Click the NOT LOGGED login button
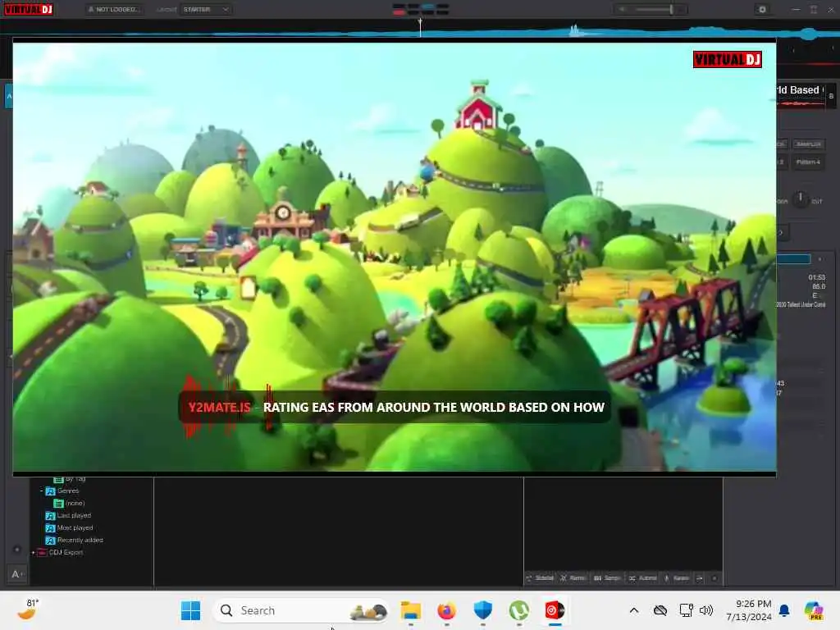 pos(114,9)
